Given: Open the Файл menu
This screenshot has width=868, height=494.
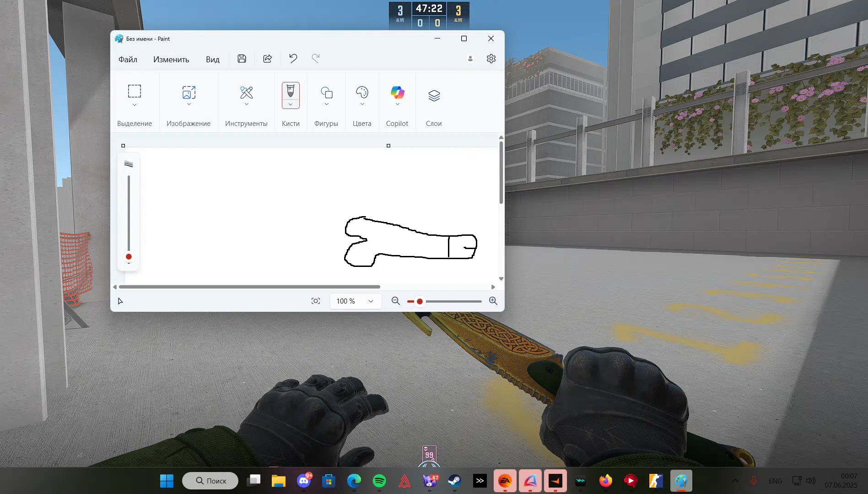Looking at the screenshot, I should coord(128,59).
